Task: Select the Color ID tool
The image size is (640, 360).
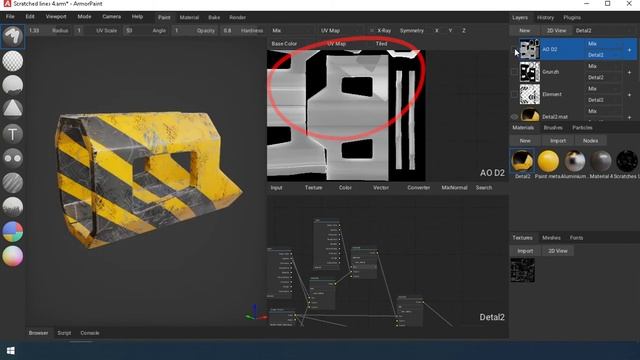Action: (13, 231)
